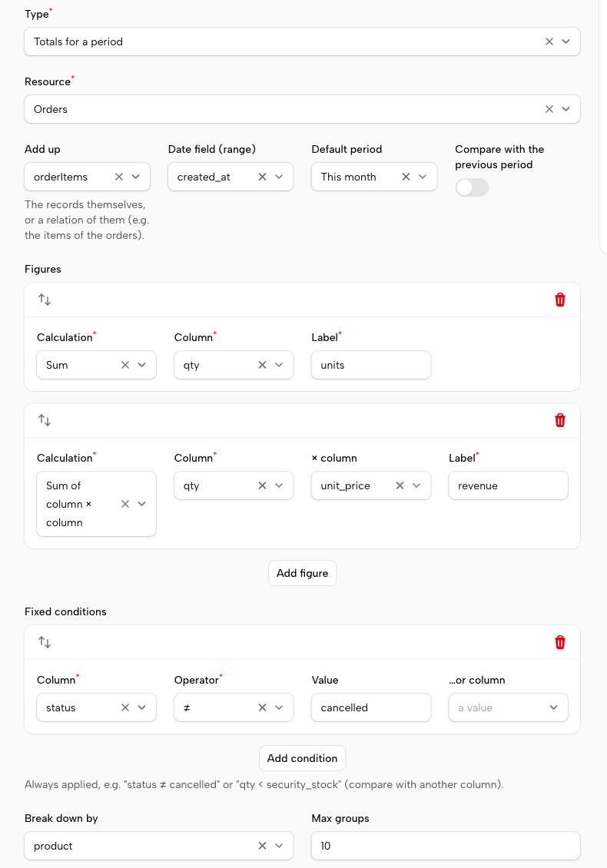Expand the Date field (range) dropdown
The width and height of the screenshot is (607, 868).
(279, 177)
